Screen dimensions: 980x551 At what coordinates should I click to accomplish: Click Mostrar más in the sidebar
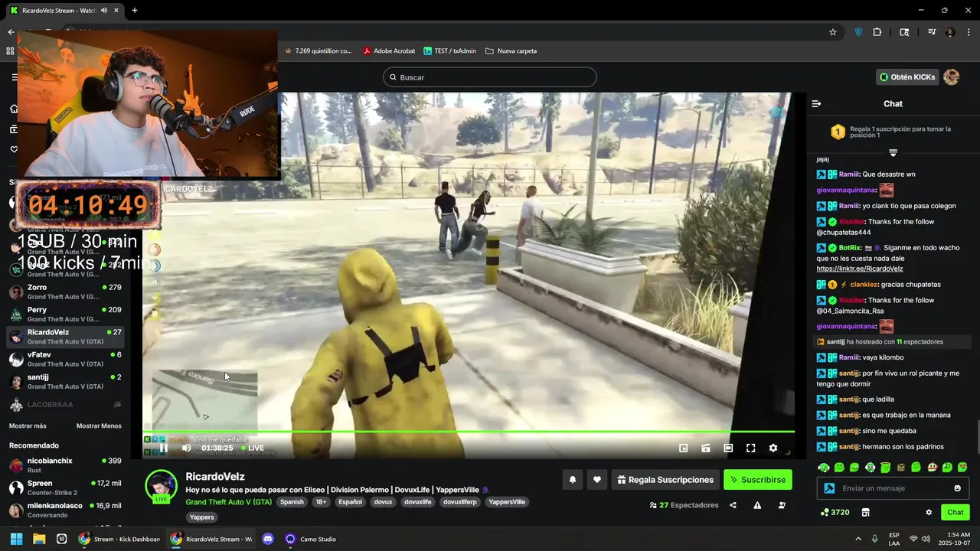click(28, 426)
